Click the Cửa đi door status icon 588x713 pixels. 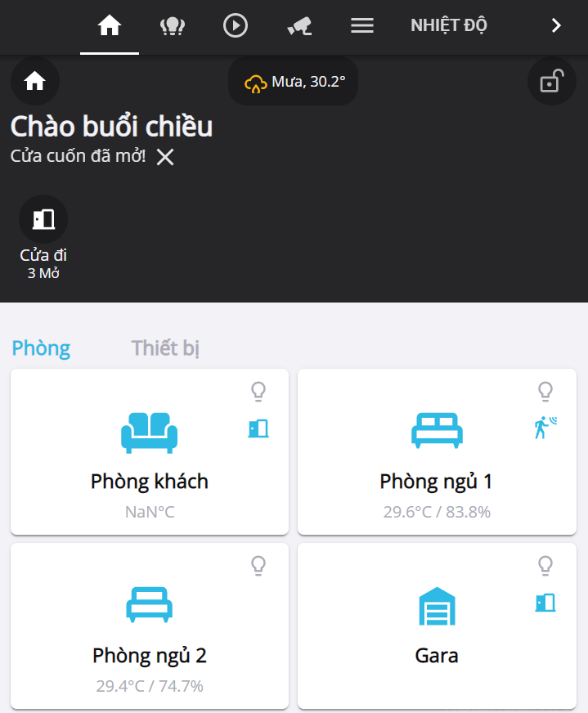click(x=43, y=219)
